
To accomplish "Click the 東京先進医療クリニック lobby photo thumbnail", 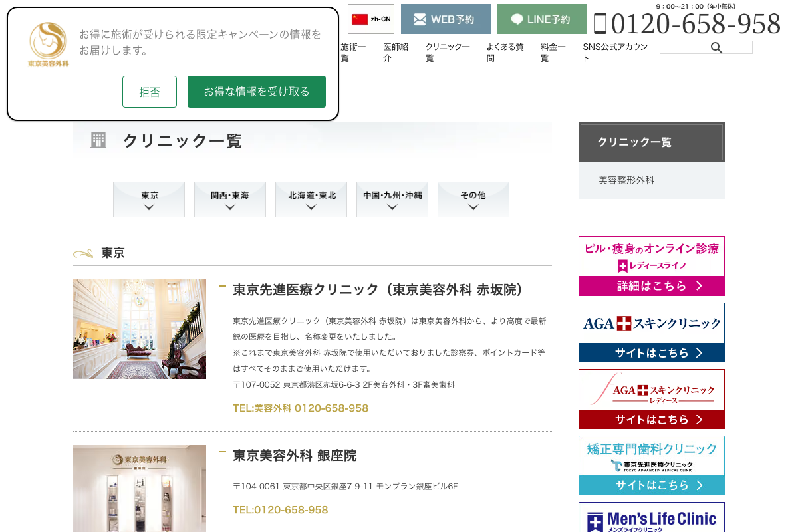I will (139, 329).
